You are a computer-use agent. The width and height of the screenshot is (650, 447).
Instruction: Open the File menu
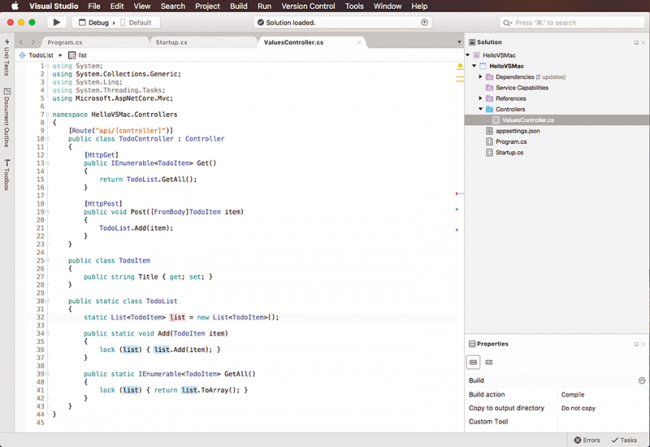pyautogui.click(x=94, y=6)
